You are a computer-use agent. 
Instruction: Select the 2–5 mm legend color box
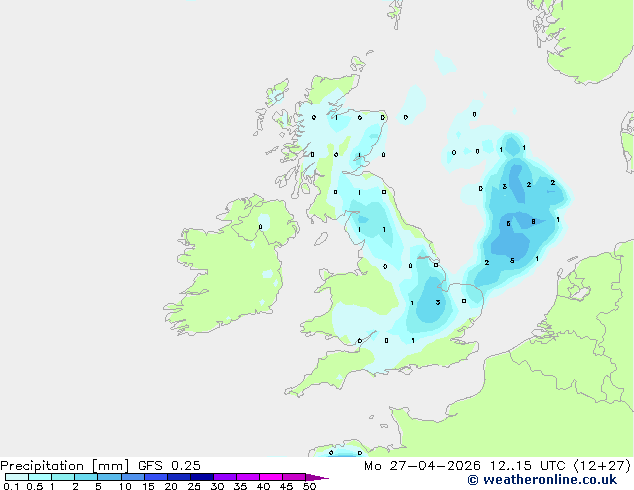(86, 477)
